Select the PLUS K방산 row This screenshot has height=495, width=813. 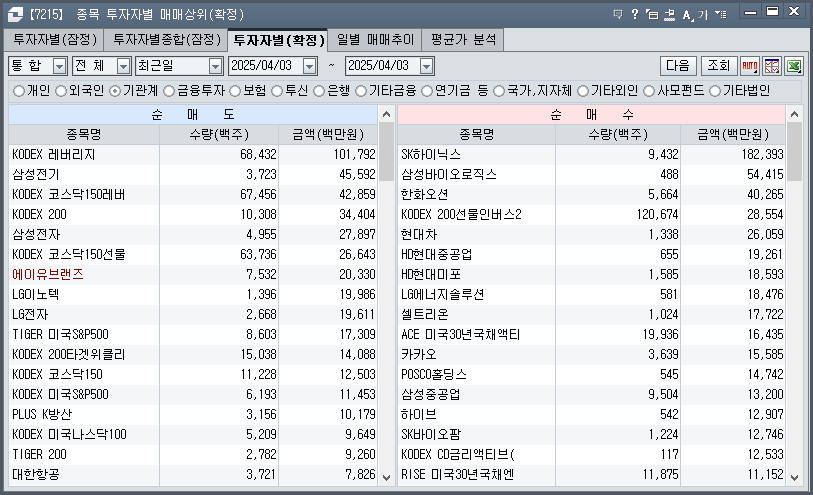click(193, 415)
